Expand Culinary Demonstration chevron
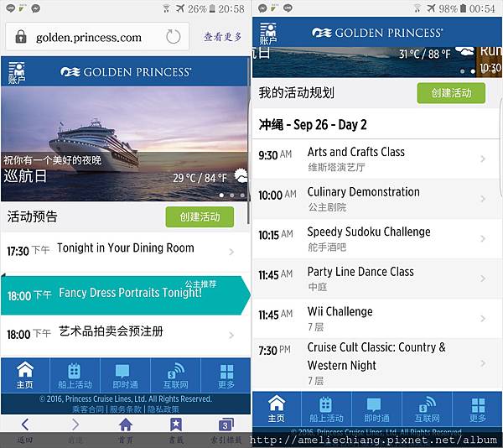 coord(483,199)
